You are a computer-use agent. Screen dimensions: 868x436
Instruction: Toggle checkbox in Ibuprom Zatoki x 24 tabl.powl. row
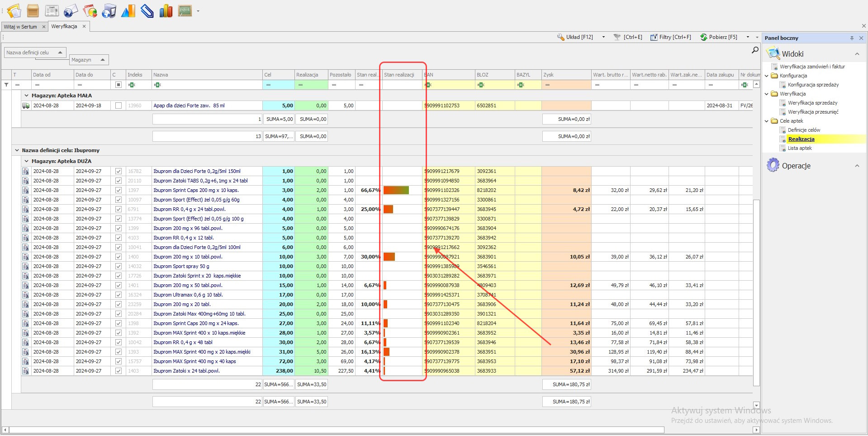[x=119, y=371]
